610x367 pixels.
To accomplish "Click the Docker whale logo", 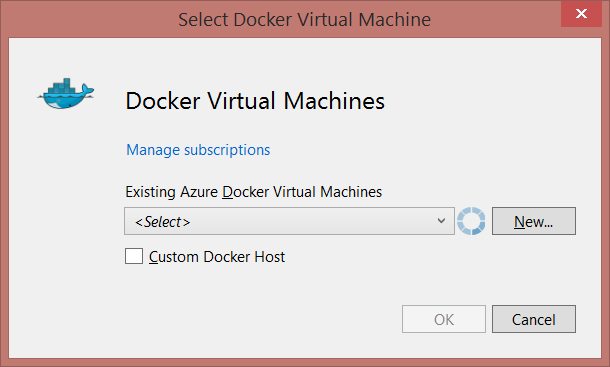I will (x=66, y=93).
